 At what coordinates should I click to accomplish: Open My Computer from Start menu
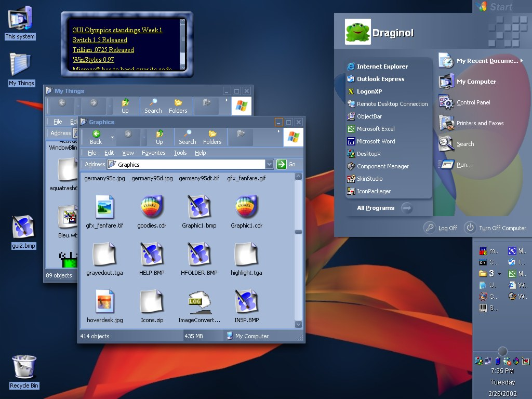click(467, 82)
